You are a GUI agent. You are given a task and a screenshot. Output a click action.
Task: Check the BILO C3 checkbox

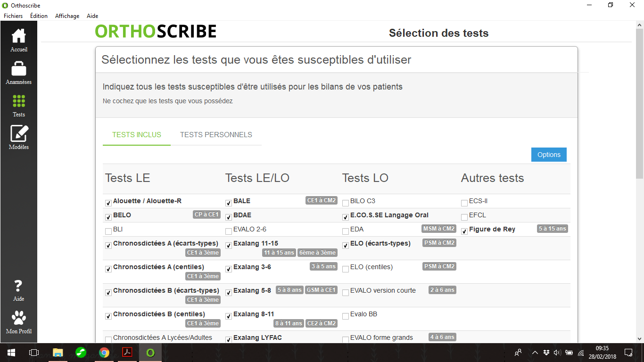coord(346,203)
